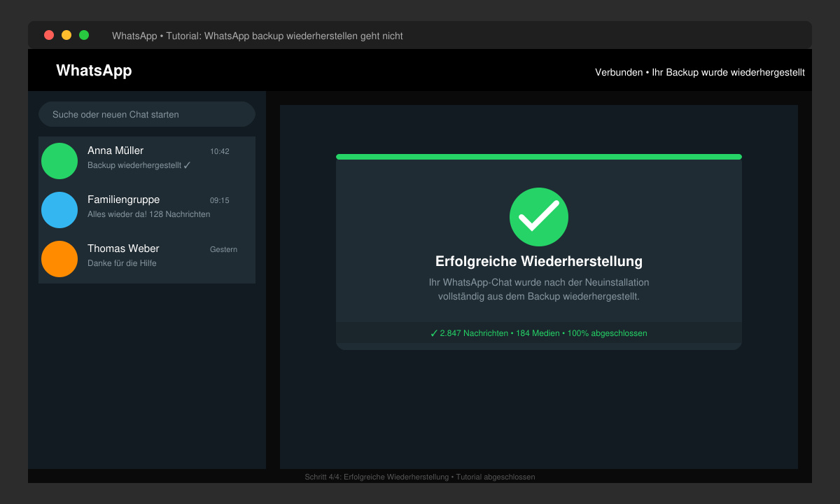Close the window with the red button

click(49, 35)
